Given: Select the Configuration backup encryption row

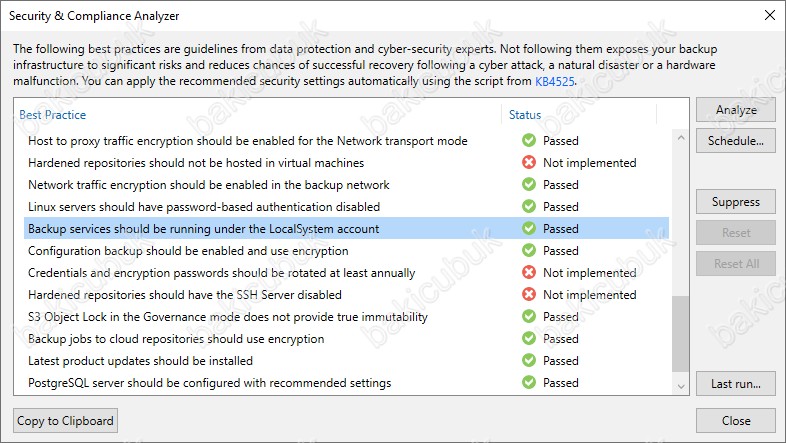Looking at the screenshot, I should pos(188,251).
